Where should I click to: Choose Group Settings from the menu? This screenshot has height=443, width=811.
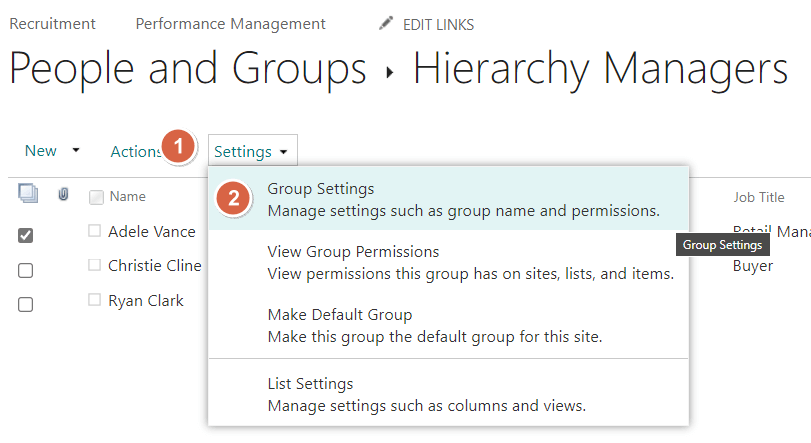click(x=448, y=199)
